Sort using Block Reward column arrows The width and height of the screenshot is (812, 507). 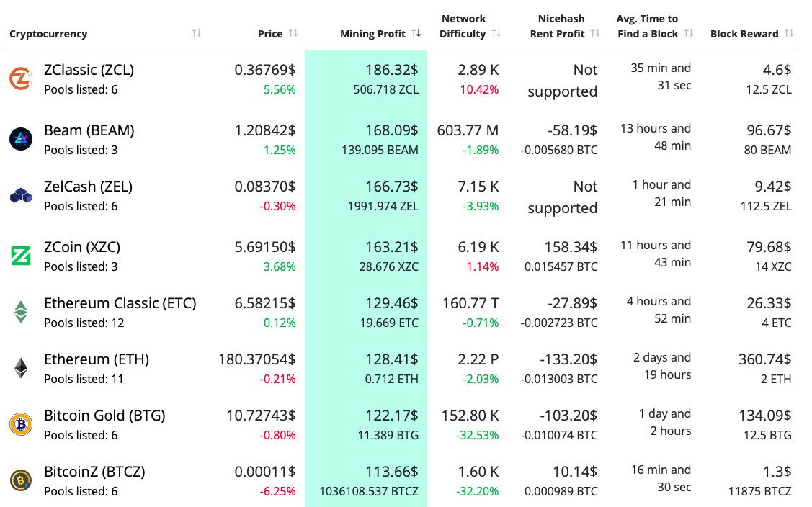point(789,33)
